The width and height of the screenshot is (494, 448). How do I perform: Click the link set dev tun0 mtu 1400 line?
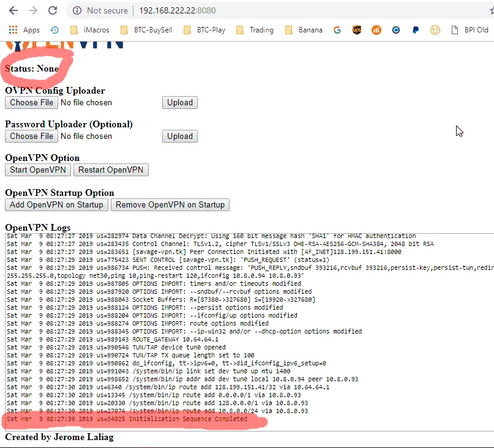coord(149,371)
